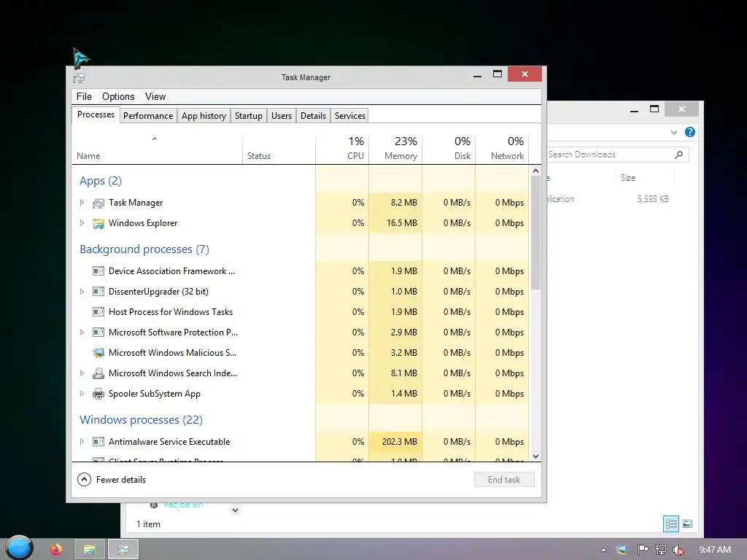747x560 pixels.
Task: Click the Host Process for Windows Tasks icon
Action: click(x=98, y=312)
